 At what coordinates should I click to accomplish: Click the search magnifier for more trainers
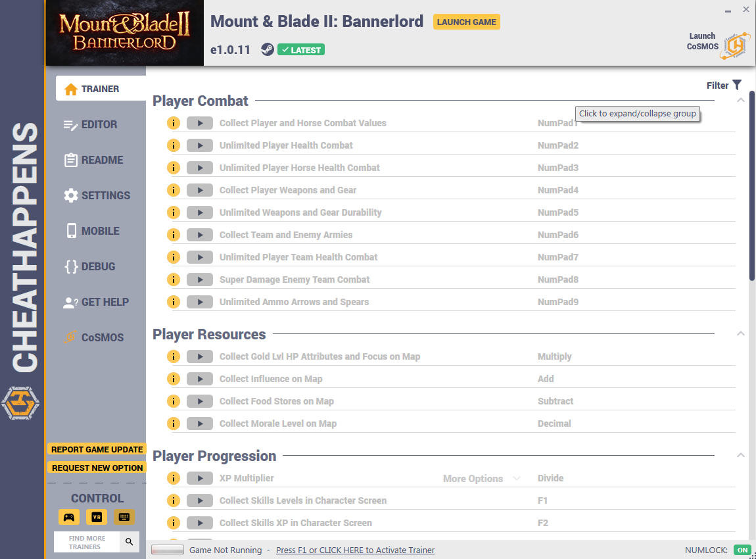pyautogui.click(x=130, y=542)
